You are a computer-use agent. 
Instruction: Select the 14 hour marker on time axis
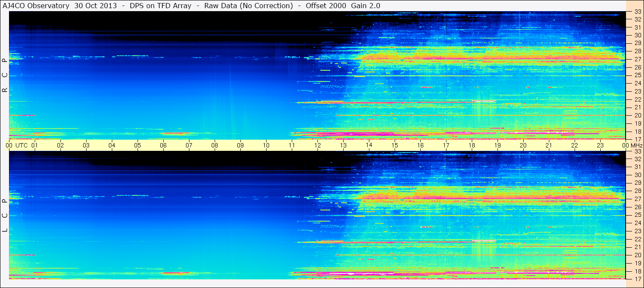[369, 146]
